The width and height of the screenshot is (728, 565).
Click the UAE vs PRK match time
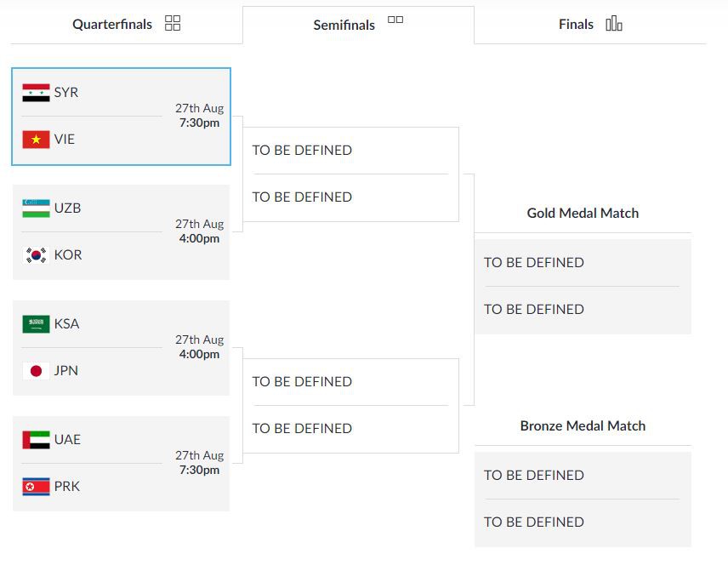(x=199, y=463)
